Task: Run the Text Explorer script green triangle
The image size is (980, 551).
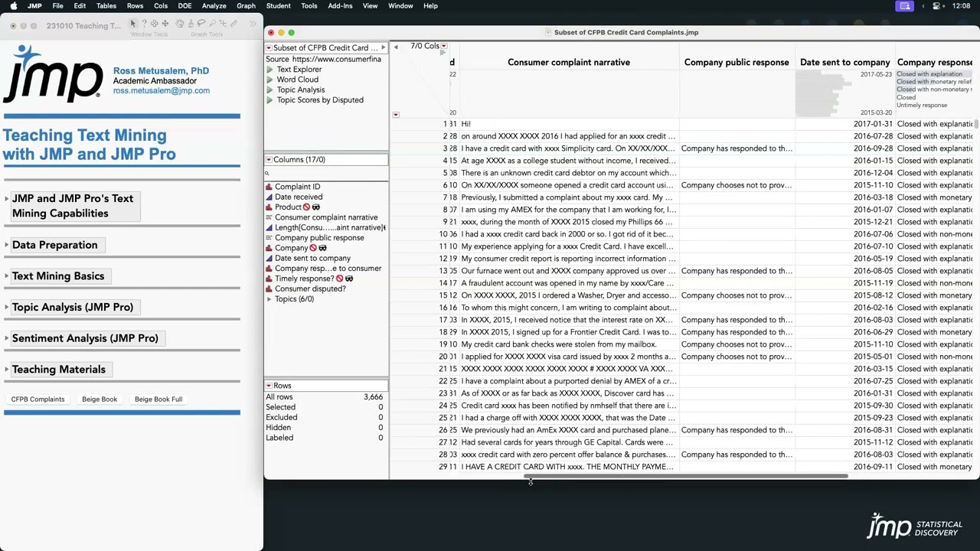Action: pyautogui.click(x=269, y=70)
